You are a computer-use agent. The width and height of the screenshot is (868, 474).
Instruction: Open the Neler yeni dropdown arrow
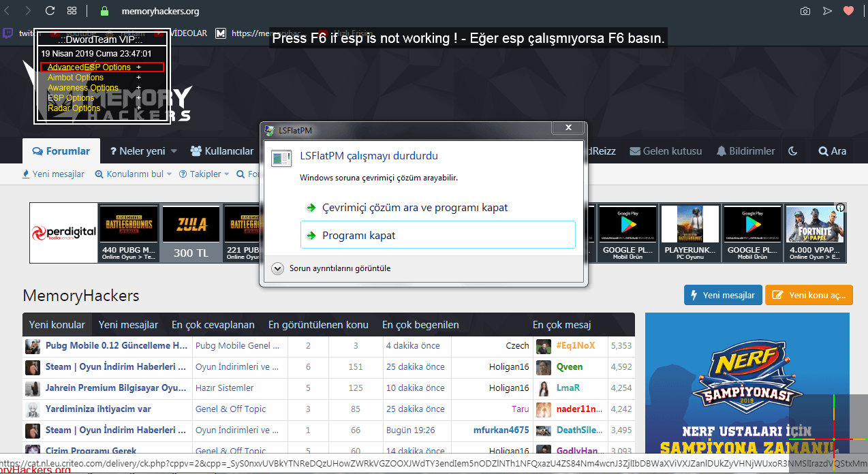(x=174, y=151)
